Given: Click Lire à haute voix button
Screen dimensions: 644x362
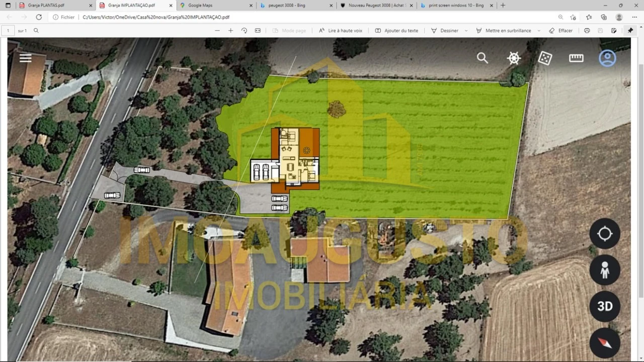Looking at the screenshot, I should (x=340, y=31).
